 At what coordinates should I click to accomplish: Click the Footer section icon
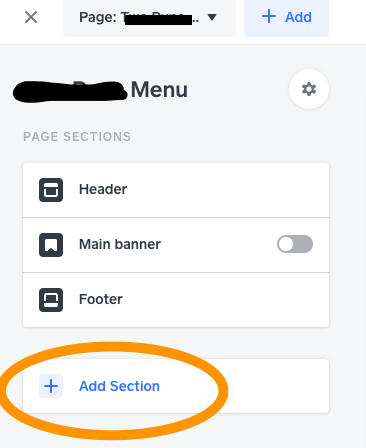pyautogui.click(x=51, y=300)
